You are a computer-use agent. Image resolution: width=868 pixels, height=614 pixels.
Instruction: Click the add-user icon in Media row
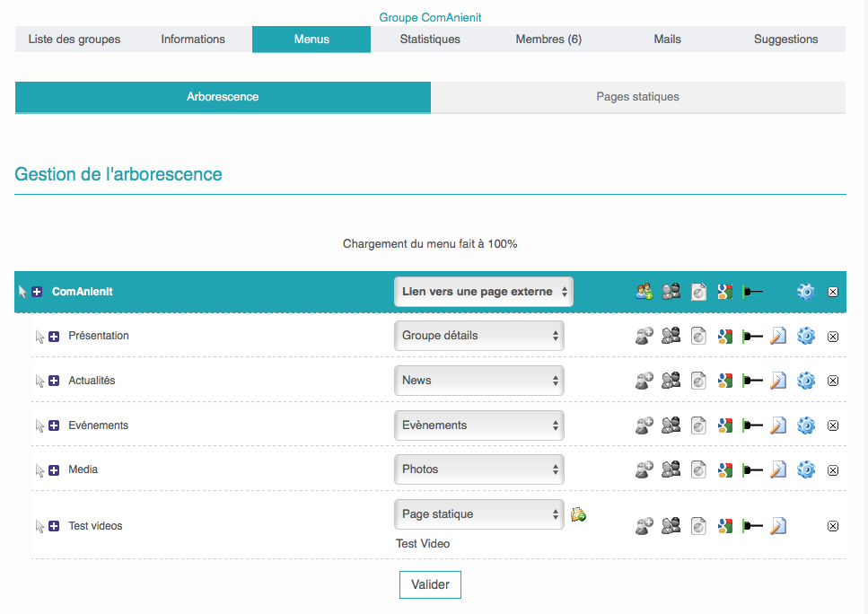point(644,469)
